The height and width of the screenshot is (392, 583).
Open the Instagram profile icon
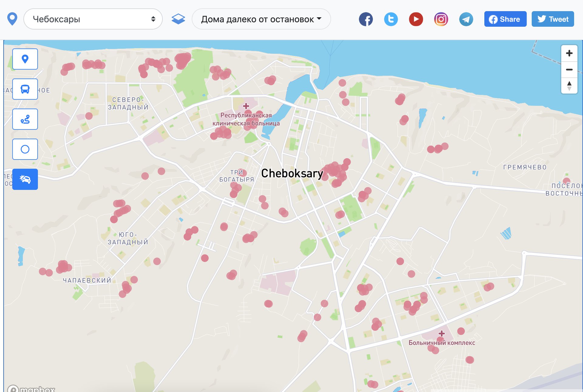click(x=441, y=19)
